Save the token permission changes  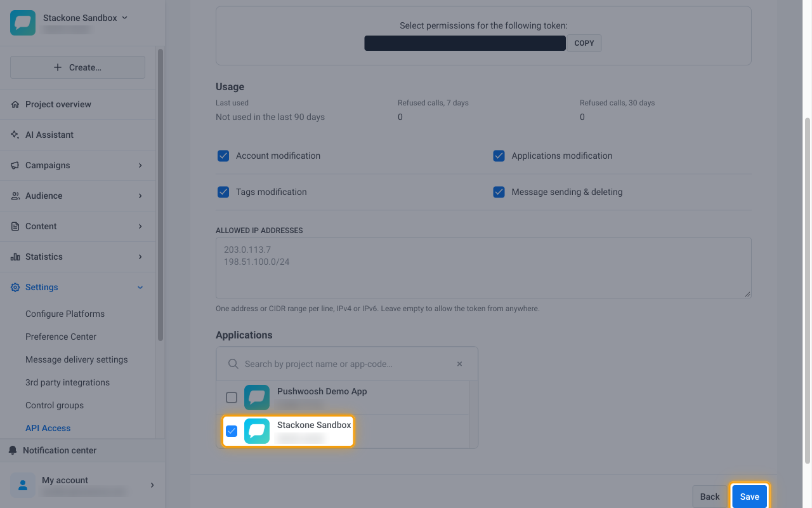click(x=750, y=497)
